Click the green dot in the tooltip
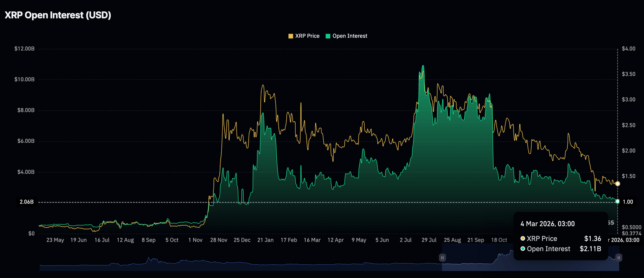 pos(523,249)
